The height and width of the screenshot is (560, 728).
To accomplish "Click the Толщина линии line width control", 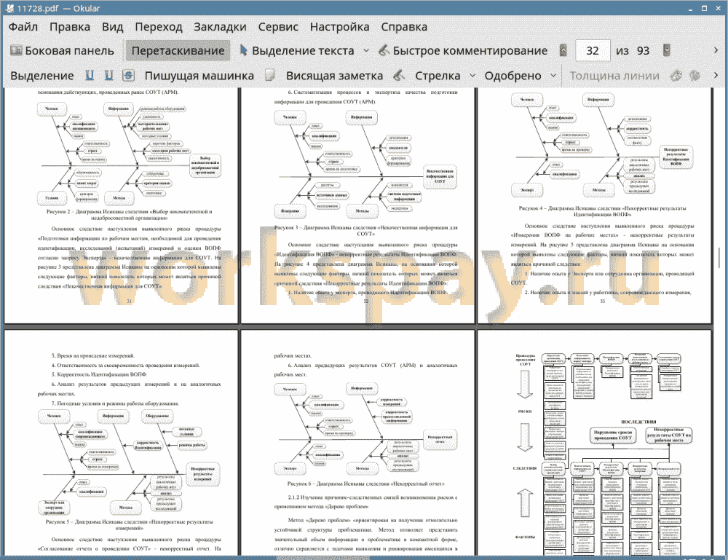I will [614, 76].
